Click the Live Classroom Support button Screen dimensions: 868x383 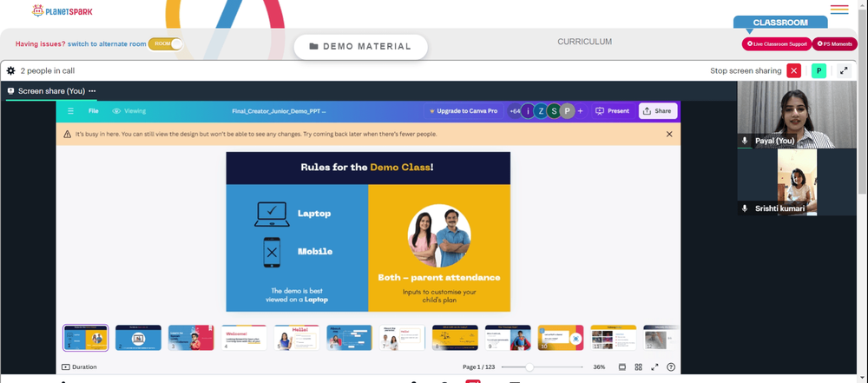point(777,43)
